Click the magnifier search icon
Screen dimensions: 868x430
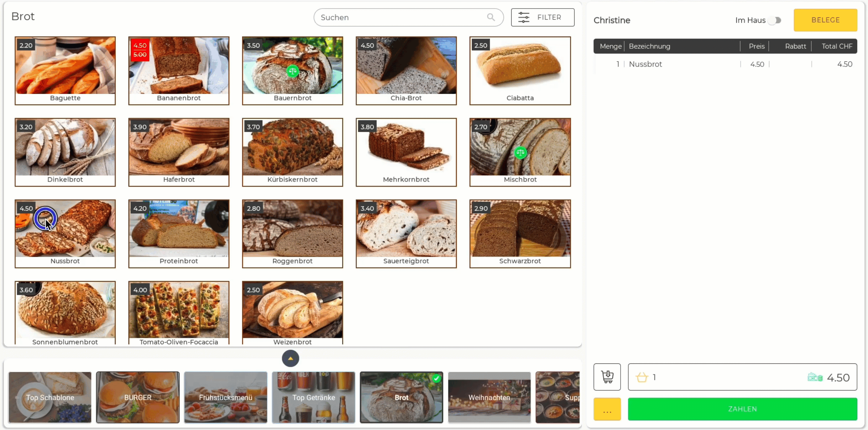coord(491,17)
